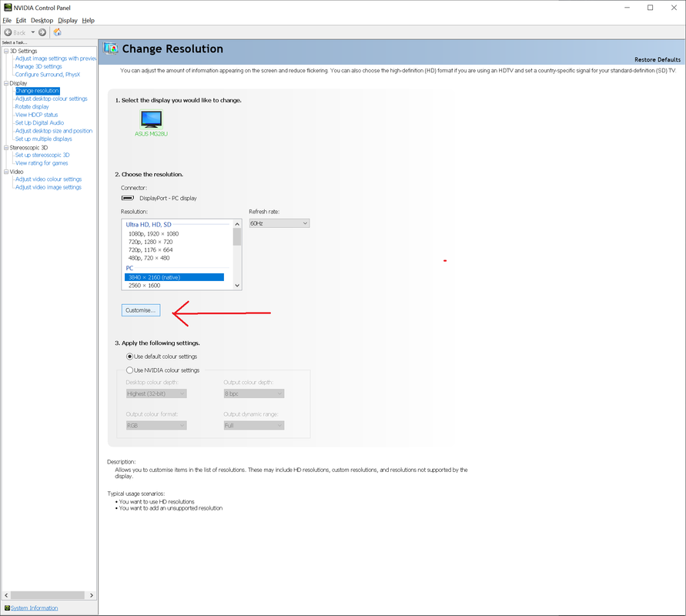This screenshot has width=686, height=616.
Task: Select Use NVIDIA colour settings radio
Action: pos(129,370)
